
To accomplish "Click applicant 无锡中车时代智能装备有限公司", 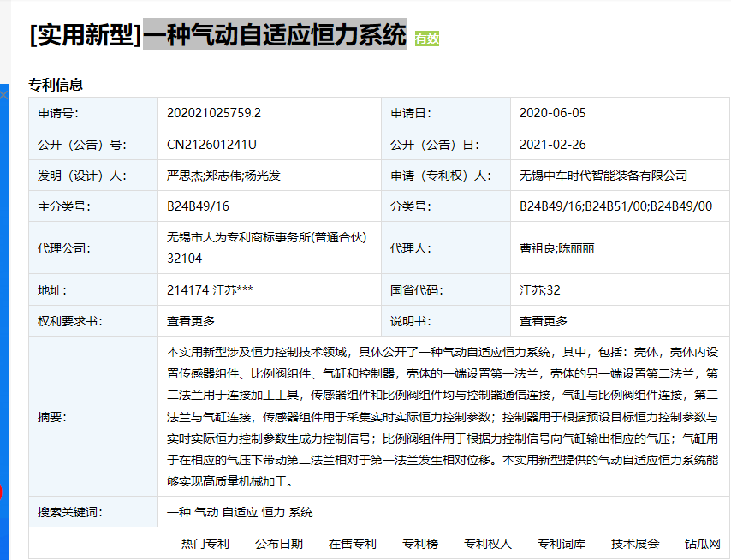I will coord(603,176).
